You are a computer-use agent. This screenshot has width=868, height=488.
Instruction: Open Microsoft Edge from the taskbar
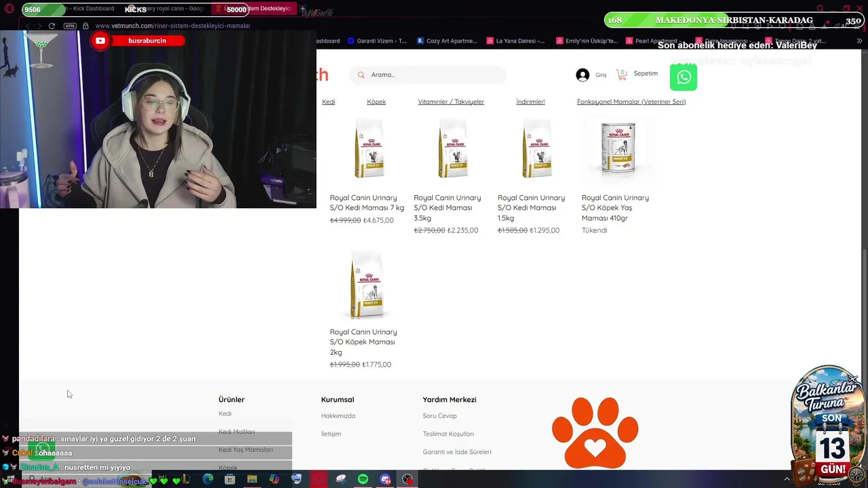pos(208,479)
